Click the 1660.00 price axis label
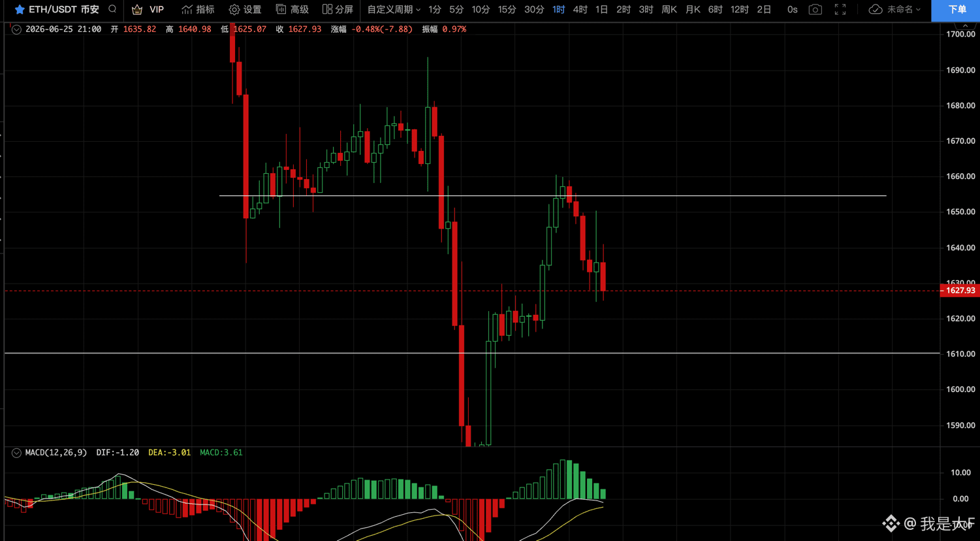This screenshot has width=980, height=541. tap(960, 176)
